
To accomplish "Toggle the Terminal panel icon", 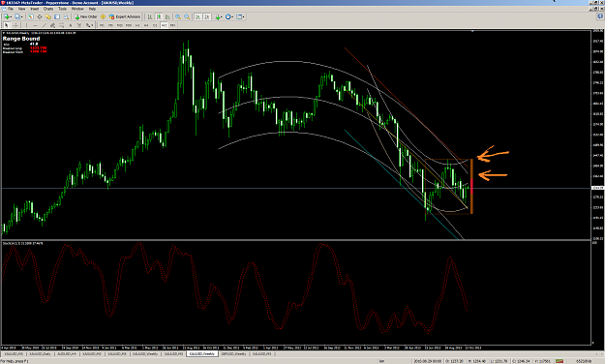I will [57, 16].
